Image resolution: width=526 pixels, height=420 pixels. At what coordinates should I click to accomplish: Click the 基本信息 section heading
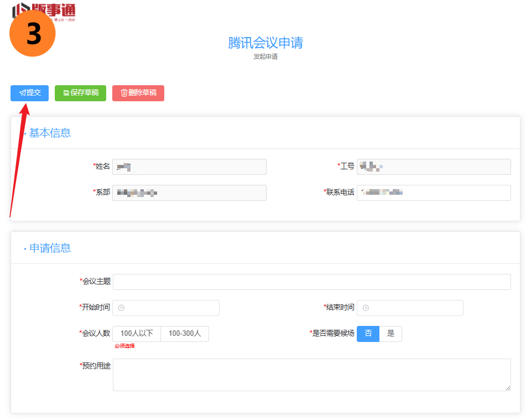(x=50, y=133)
